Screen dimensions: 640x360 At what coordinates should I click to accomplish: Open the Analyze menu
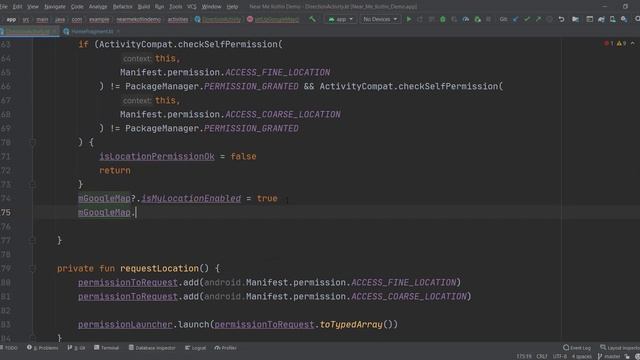point(98,7)
